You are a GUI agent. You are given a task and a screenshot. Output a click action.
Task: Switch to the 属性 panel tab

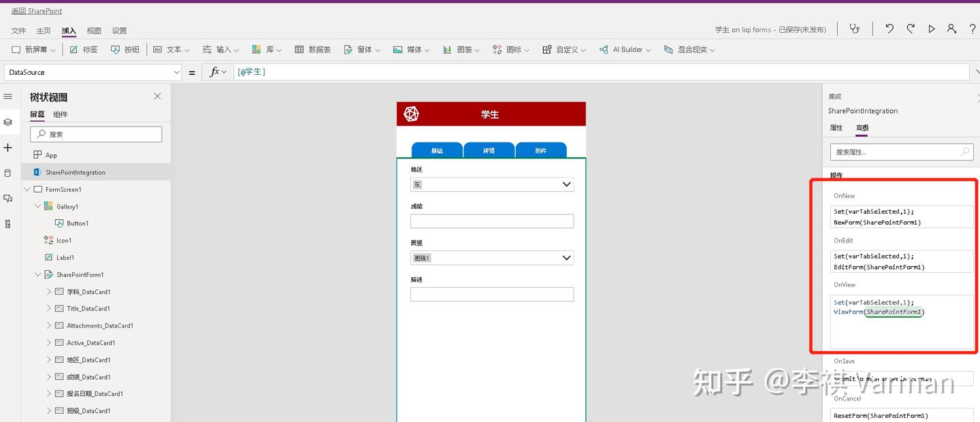(x=836, y=127)
